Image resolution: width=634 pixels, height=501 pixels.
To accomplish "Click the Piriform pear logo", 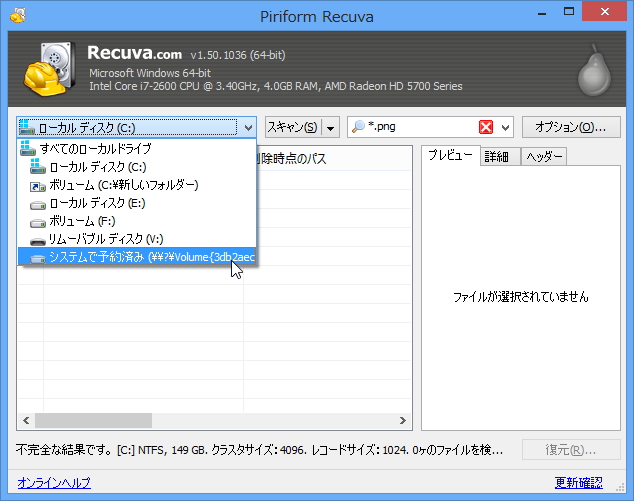I will (x=594, y=70).
